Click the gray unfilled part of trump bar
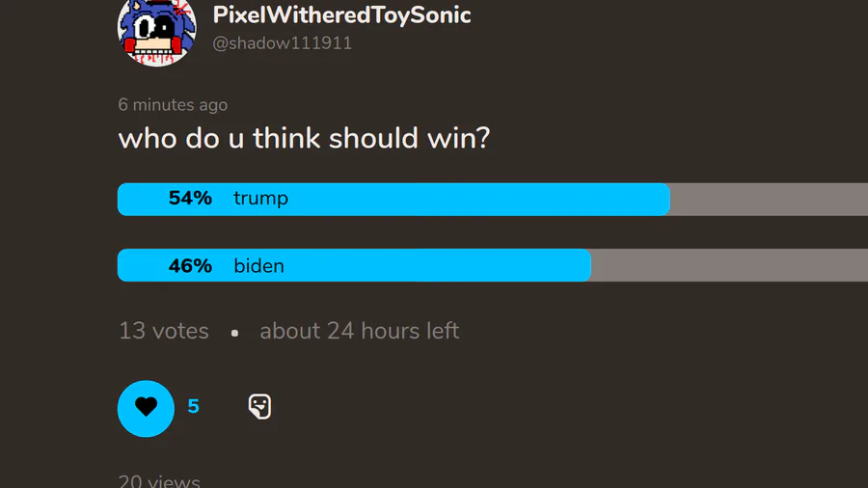 768,200
